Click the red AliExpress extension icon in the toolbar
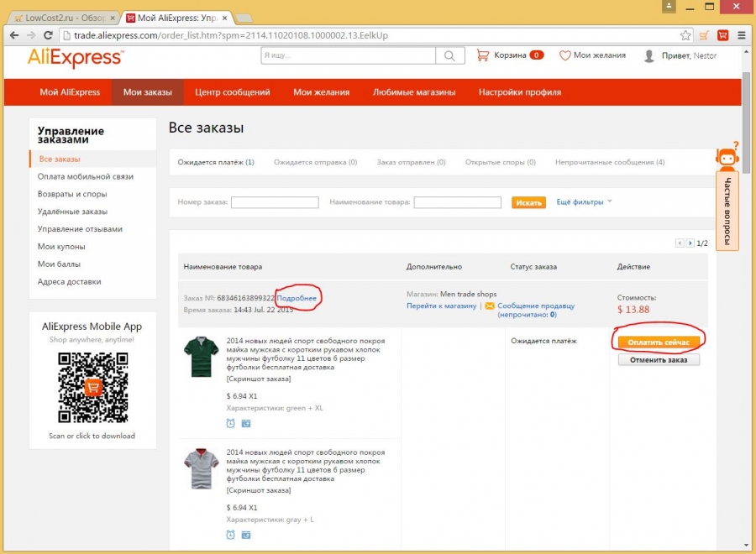Viewport: 756px width, 554px height. pyautogui.click(x=722, y=35)
